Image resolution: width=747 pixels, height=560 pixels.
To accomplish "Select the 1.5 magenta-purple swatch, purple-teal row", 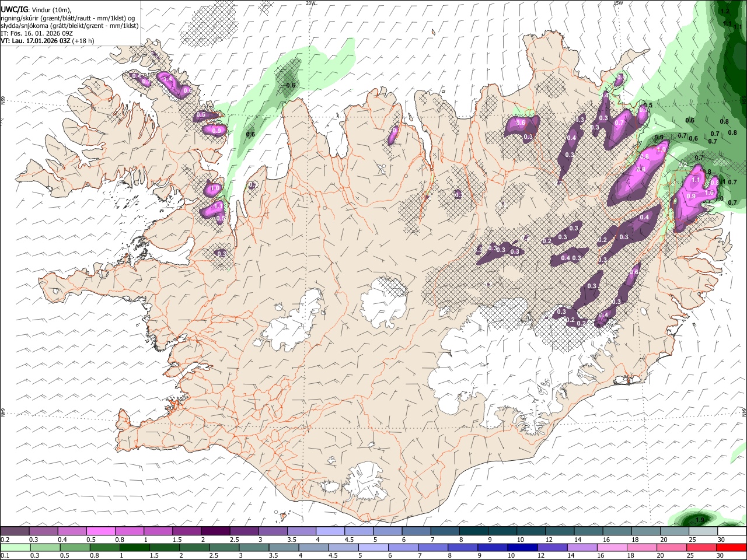I will pyautogui.click(x=186, y=531).
